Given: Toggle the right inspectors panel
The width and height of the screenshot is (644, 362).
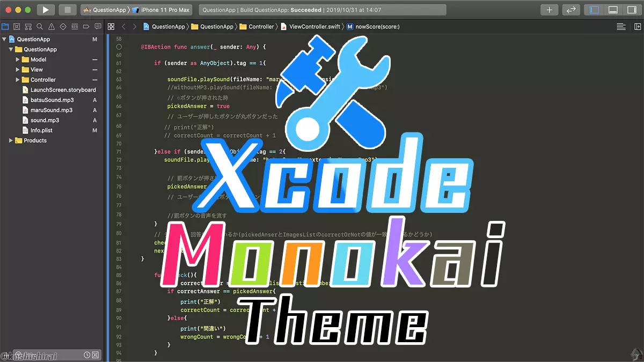Looking at the screenshot, I should (632, 10).
